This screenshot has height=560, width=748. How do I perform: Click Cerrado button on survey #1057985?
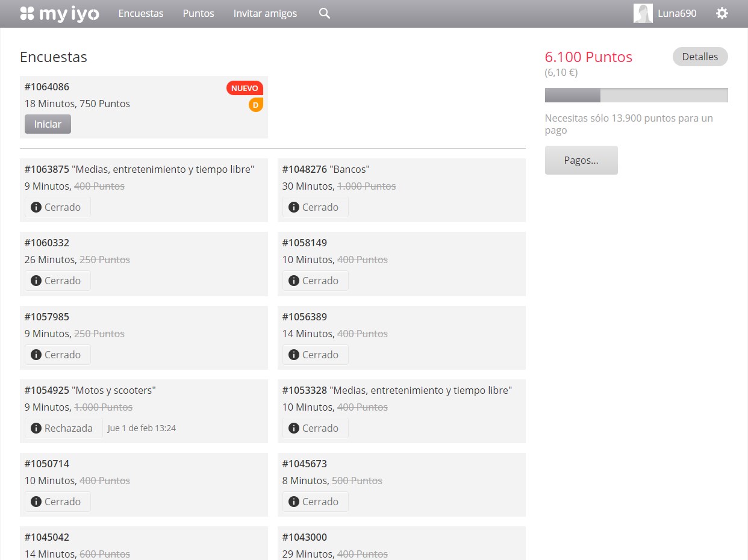point(58,355)
